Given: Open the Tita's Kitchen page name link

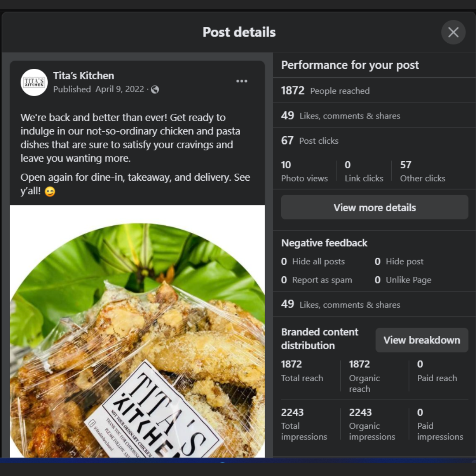Looking at the screenshot, I should point(83,76).
